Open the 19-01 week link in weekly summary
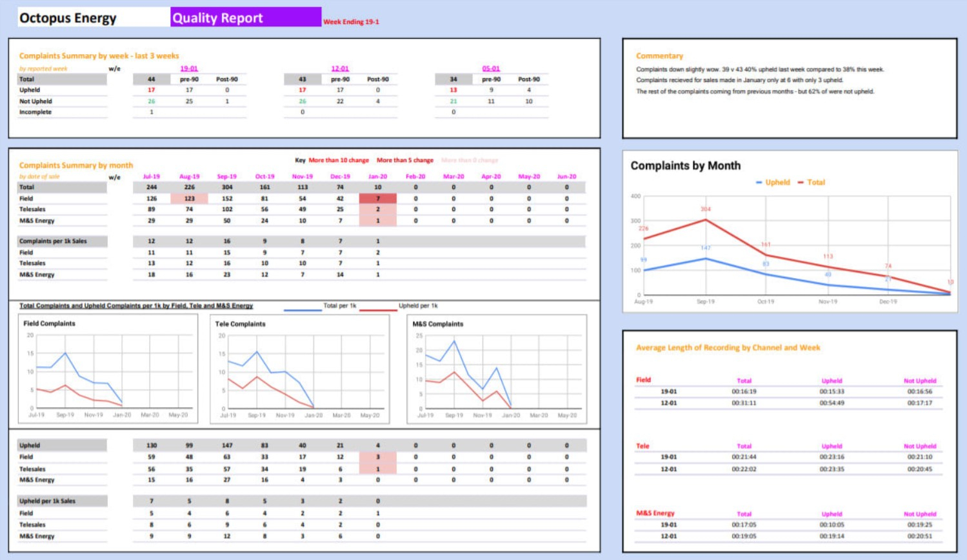 coord(189,68)
